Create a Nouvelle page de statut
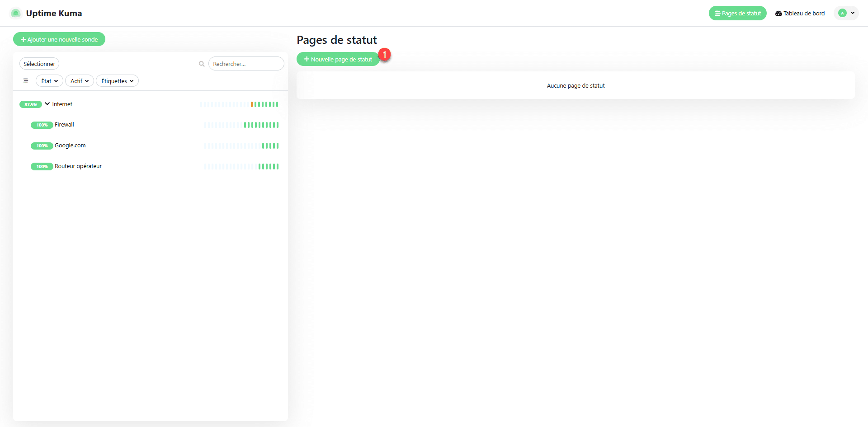This screenshot has height=427, width=868. [338, 59]
